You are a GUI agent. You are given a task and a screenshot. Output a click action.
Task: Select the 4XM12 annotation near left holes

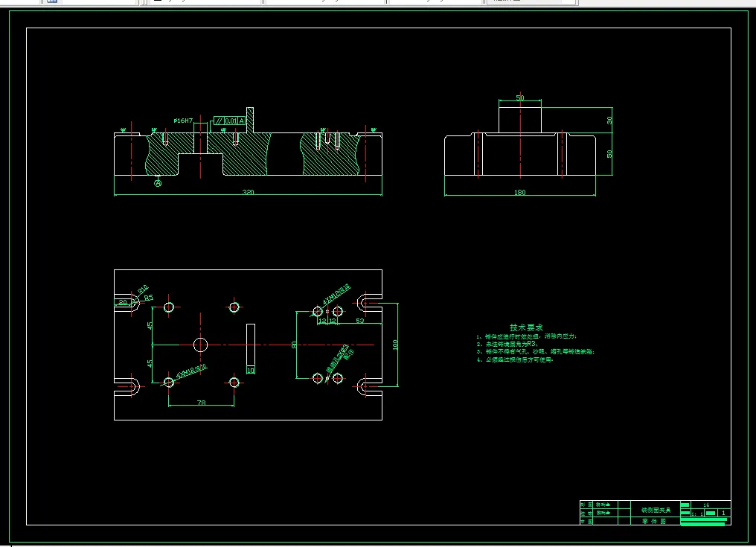tap(191, 371)
